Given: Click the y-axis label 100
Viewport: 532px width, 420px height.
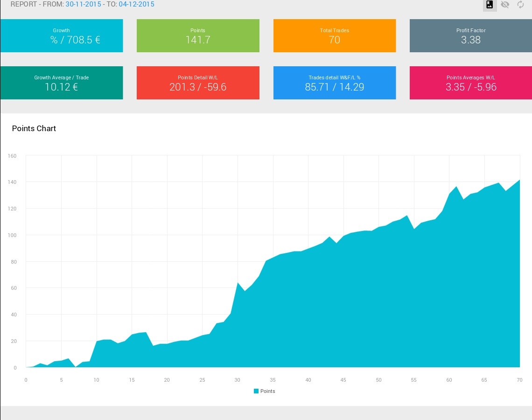Looking at the screenshot, I should (12, 235).
